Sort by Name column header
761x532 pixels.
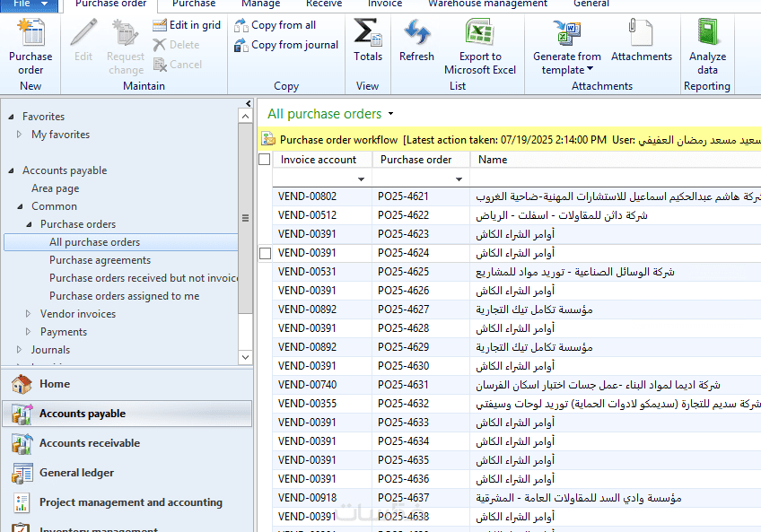pos(616,160)
